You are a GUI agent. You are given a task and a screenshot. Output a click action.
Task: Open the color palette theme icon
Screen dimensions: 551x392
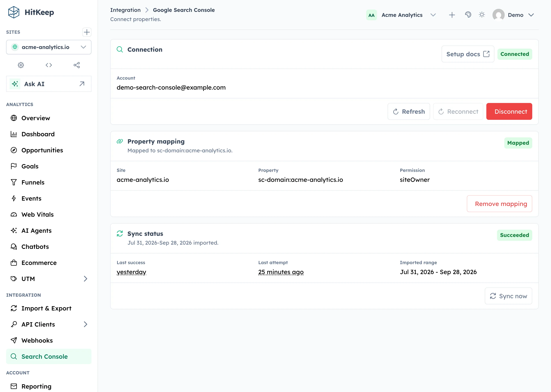coord(468,15)
